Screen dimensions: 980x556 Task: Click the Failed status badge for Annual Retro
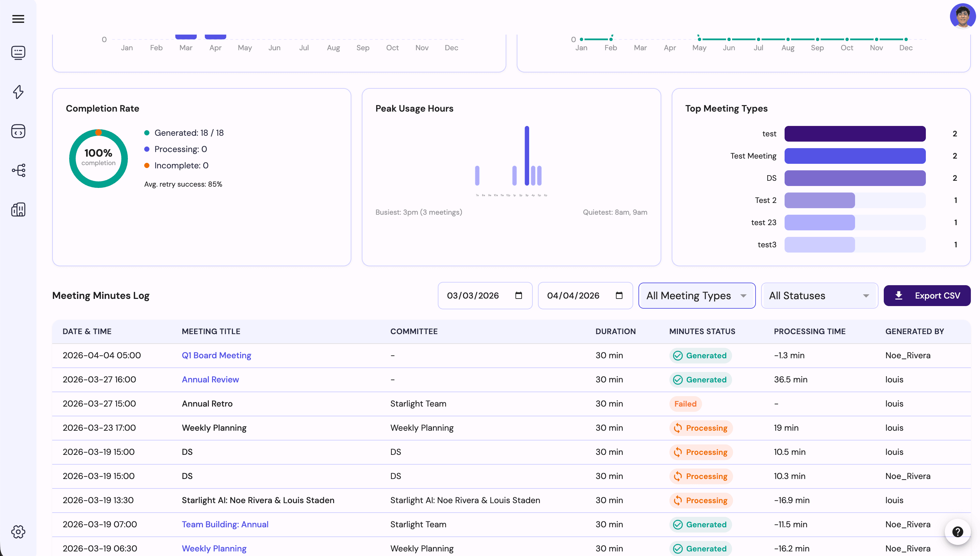pyautogui.click(x=685, y=404)
